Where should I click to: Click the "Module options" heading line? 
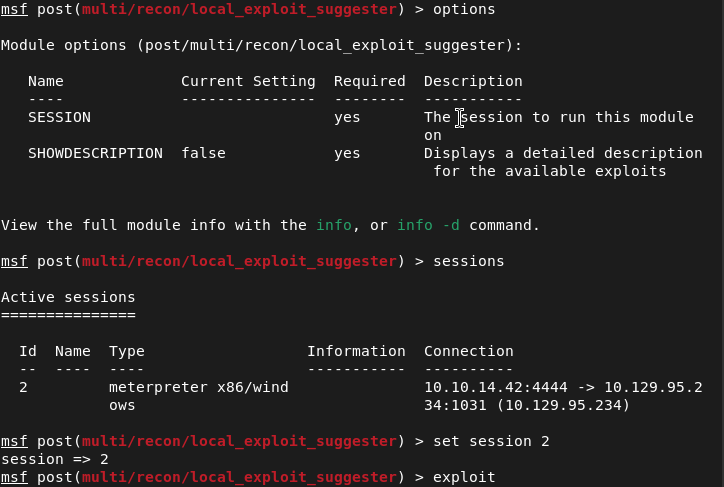point(261,45)
